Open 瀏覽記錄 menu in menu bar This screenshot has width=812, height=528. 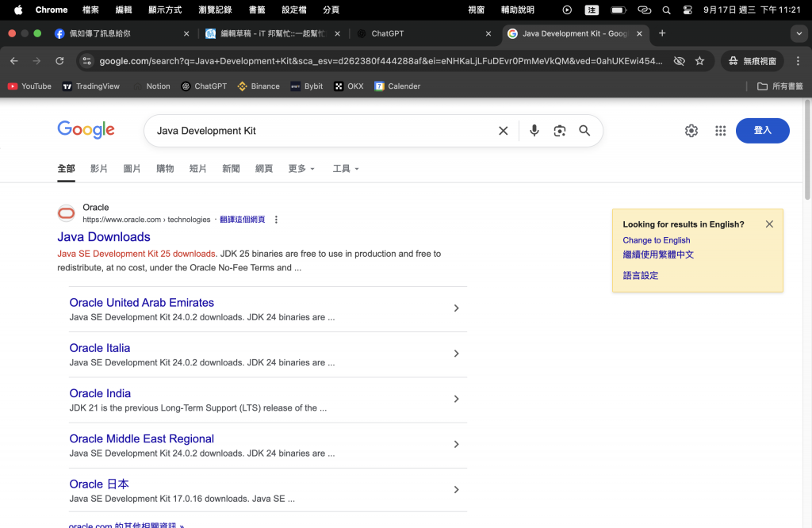[215, 10]
